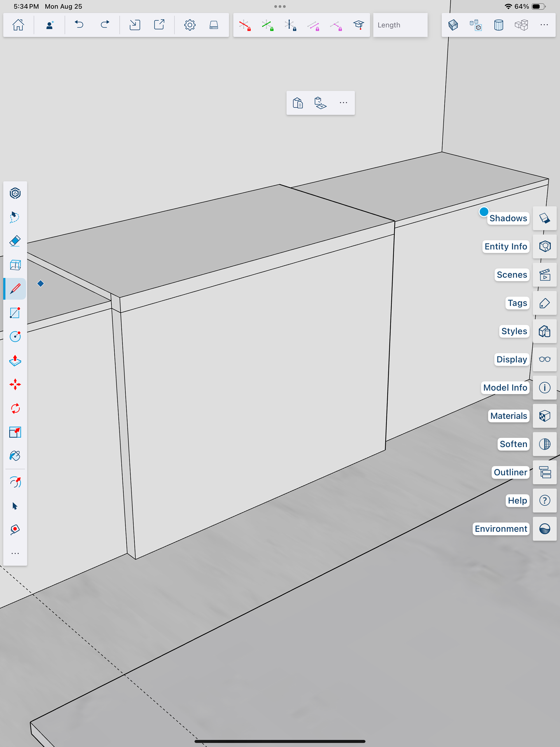Toggle green axis lock
The width and height of the screenshot is (560, 747).
267,25
